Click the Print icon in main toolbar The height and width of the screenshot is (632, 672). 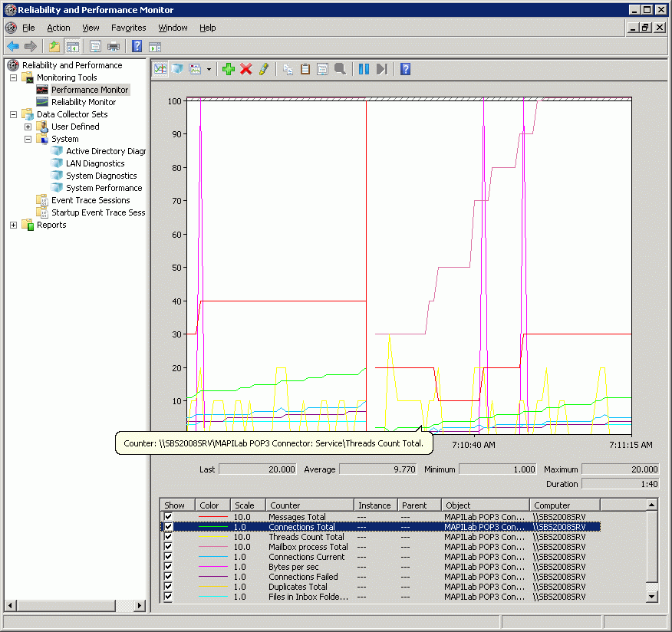[114, 46]
